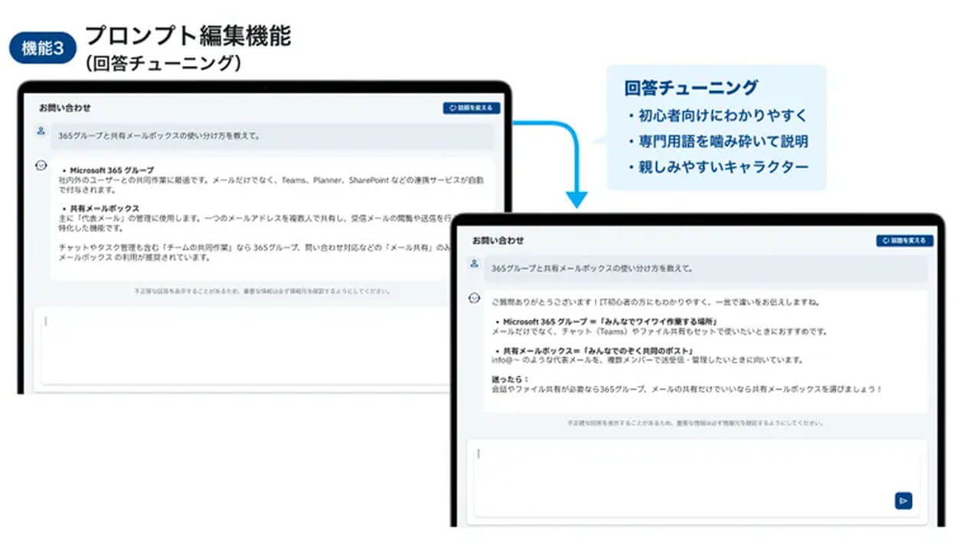Click the チャットやタスク管理も含む summary paragraph
The height and width of the screenshot is (551, 980).
pyautogui.click(x=255, y=253)
